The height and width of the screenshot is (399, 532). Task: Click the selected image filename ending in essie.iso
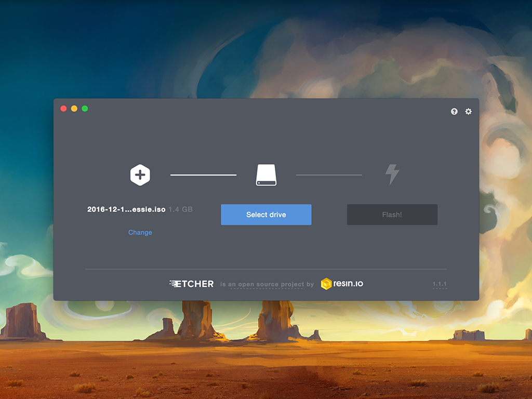[126, 209]
